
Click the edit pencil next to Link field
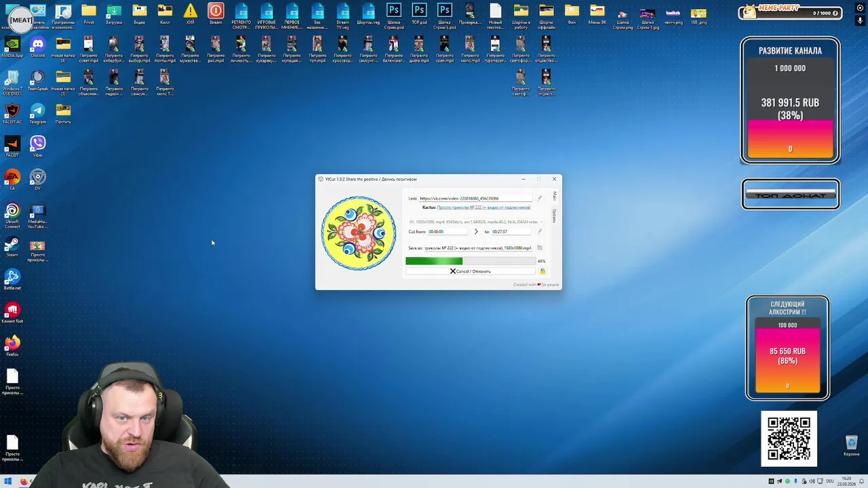[540, 199]
